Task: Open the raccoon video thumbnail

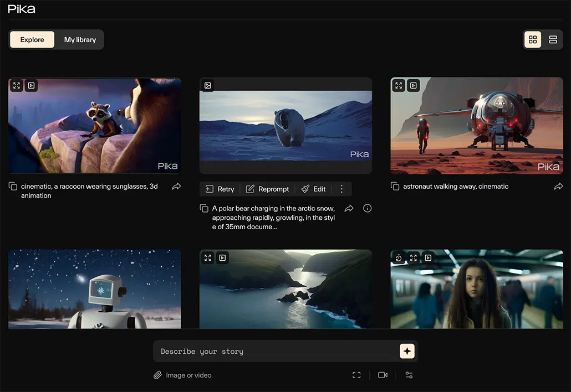Action: click(95, 126)
